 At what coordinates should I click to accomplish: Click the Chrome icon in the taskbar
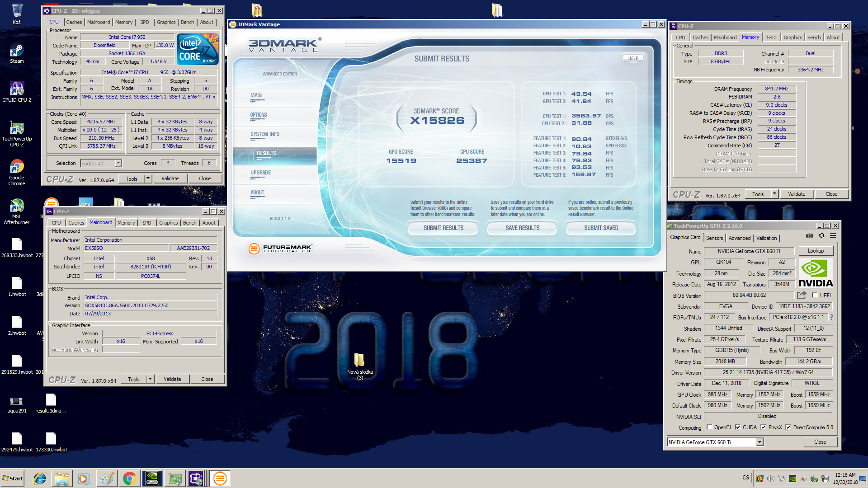click(x=129, y=479)
